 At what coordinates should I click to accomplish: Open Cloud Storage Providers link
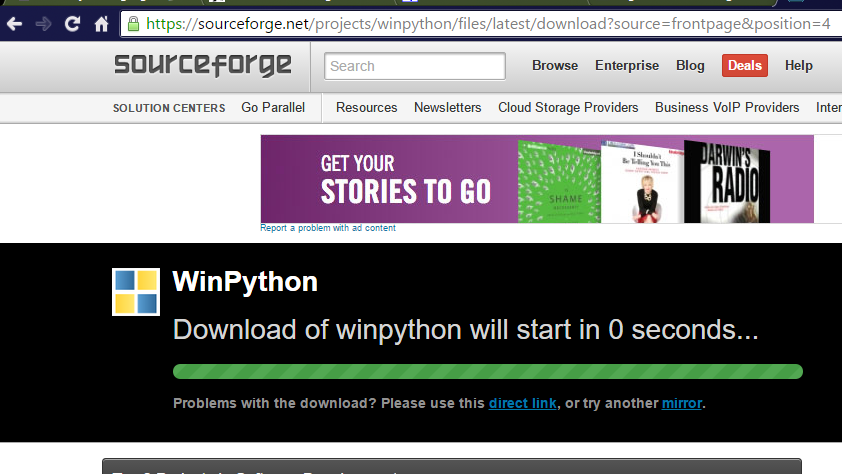(568, 107)
